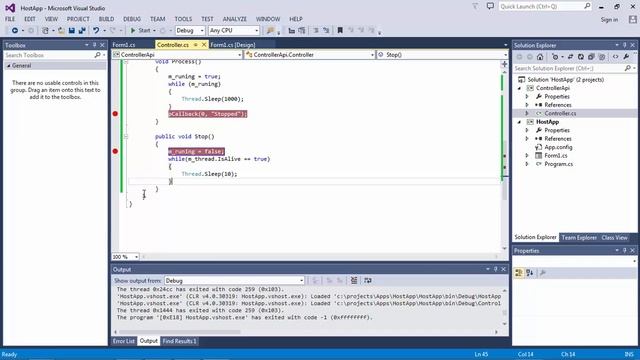Switch to the Team Explorer tab
The image size is (640, 360).
(x=579, y=238)
